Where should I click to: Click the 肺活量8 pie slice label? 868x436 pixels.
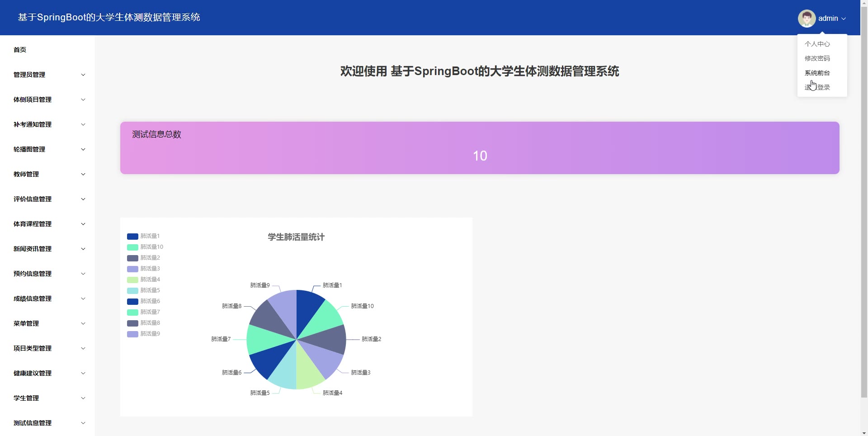[x=231, y=306]
